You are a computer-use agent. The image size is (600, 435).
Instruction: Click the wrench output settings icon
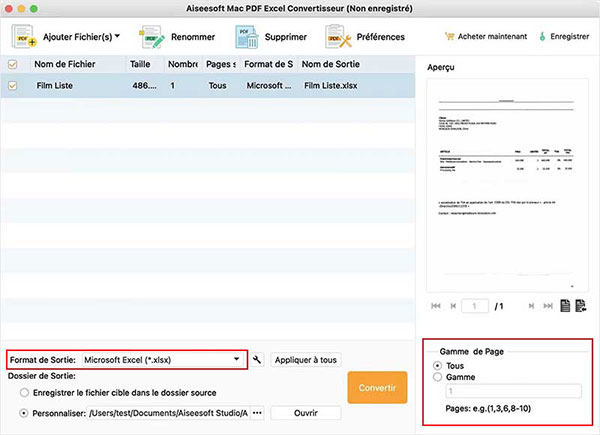click(257, 360)
